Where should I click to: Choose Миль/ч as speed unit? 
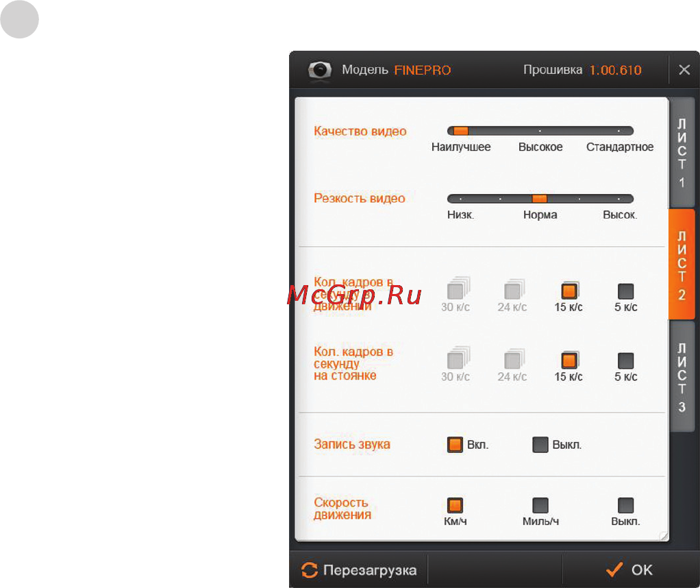coord(540,505)
